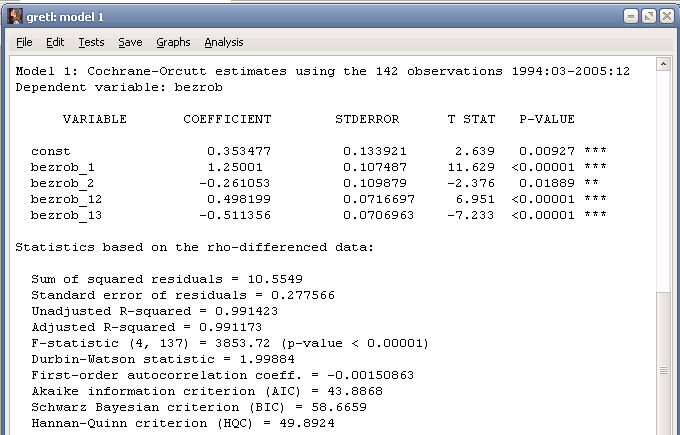Click the standard error 0.0716697
The width and height of the screenshot is (680, 435).
tap(379, 200)
